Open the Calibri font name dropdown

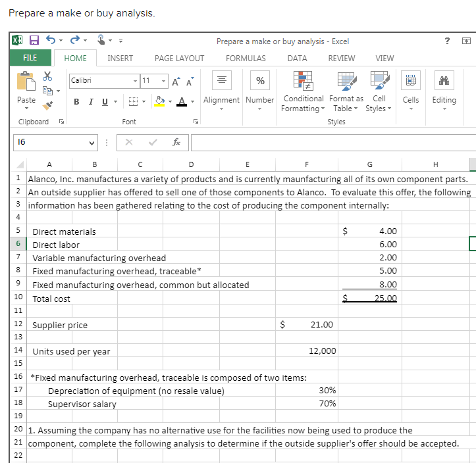[135, 81]
